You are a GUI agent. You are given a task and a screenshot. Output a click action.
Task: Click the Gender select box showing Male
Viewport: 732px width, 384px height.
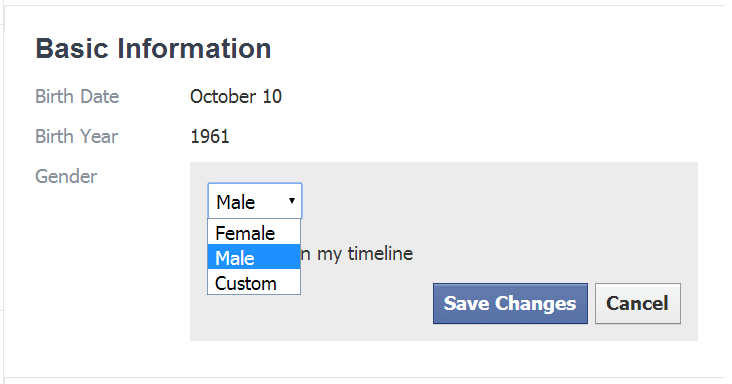(x=255, y=201)
